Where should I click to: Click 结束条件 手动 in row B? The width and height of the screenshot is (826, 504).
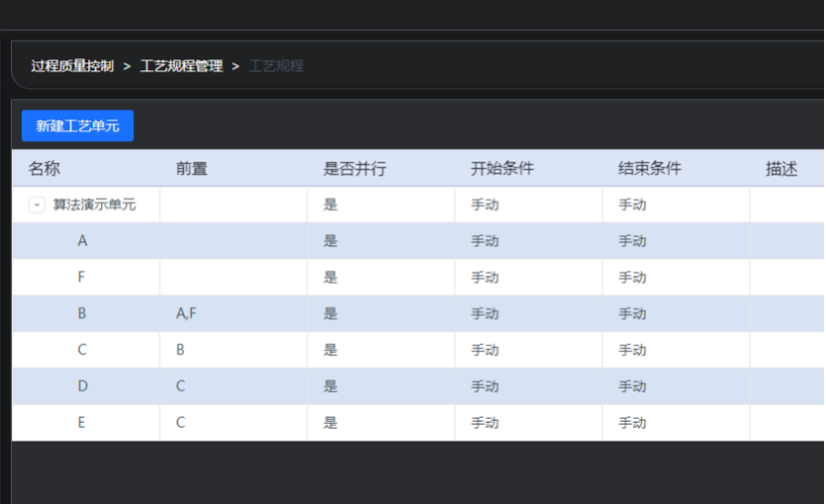pos(632,314)
